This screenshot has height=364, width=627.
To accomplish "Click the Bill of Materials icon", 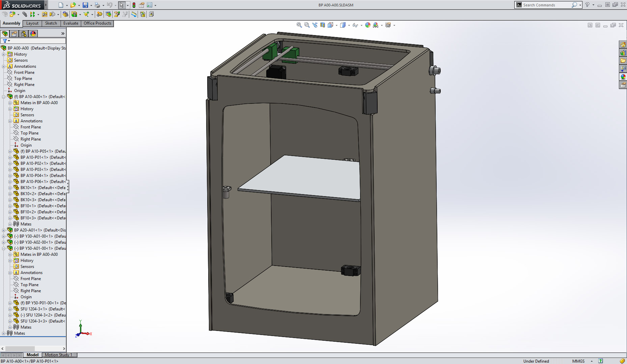I will tap(108, 14).
